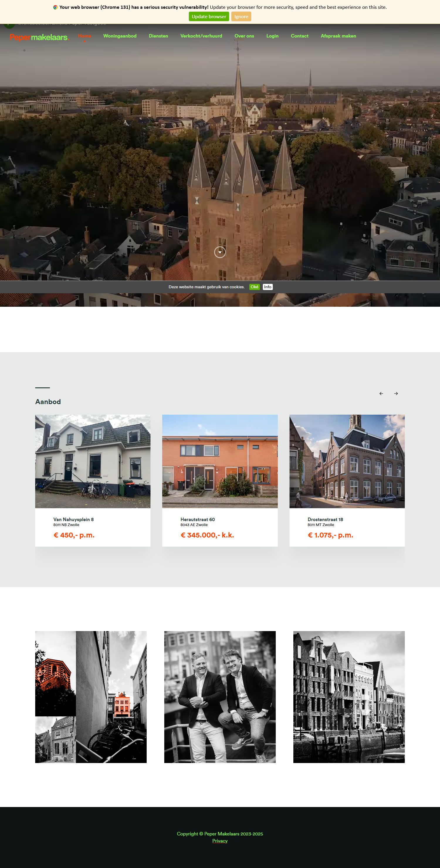
Task: Open the orange tower collage image
Action: point(91,697)
